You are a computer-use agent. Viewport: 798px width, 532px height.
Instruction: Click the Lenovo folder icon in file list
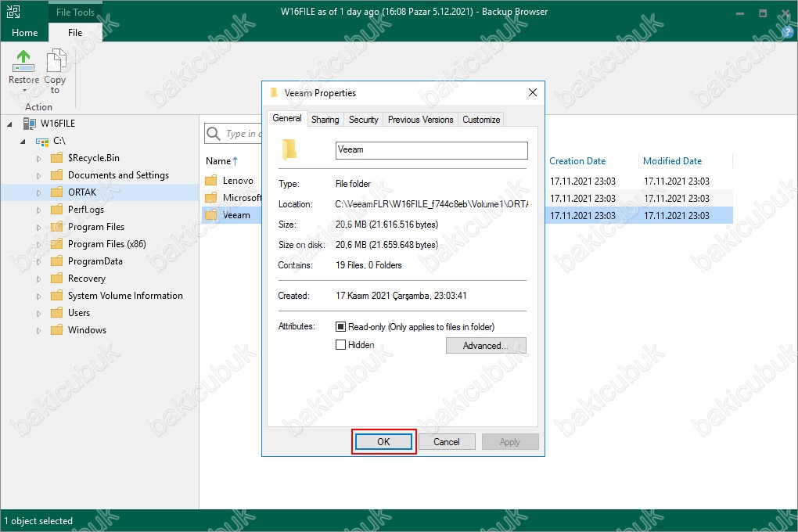210,180
